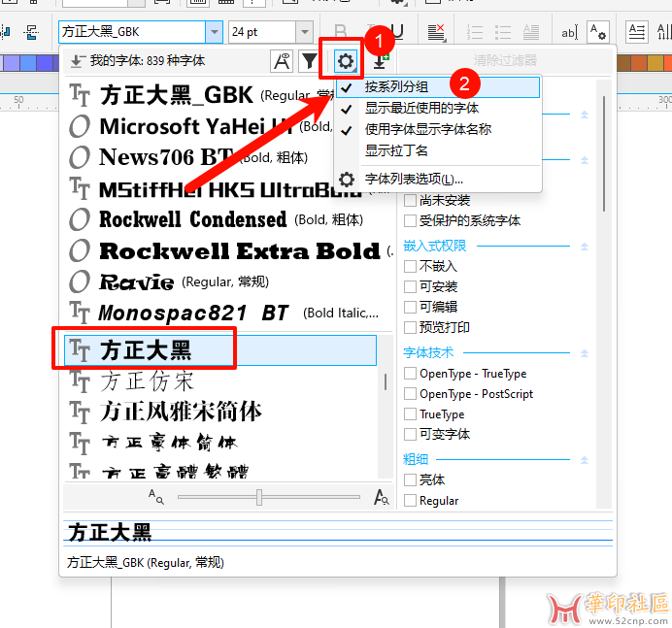Click the large A preview-size icon

[381, 497]
